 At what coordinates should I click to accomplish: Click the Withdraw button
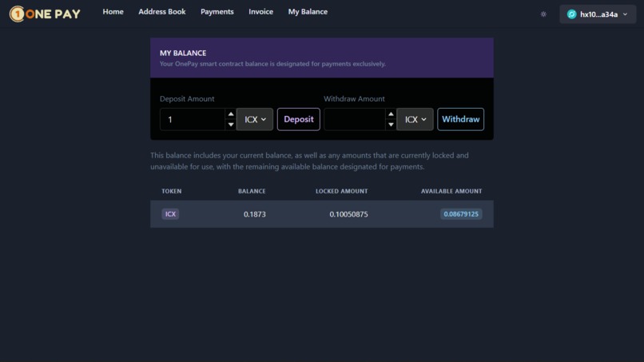pyautogui.click(x=460, y=119)
